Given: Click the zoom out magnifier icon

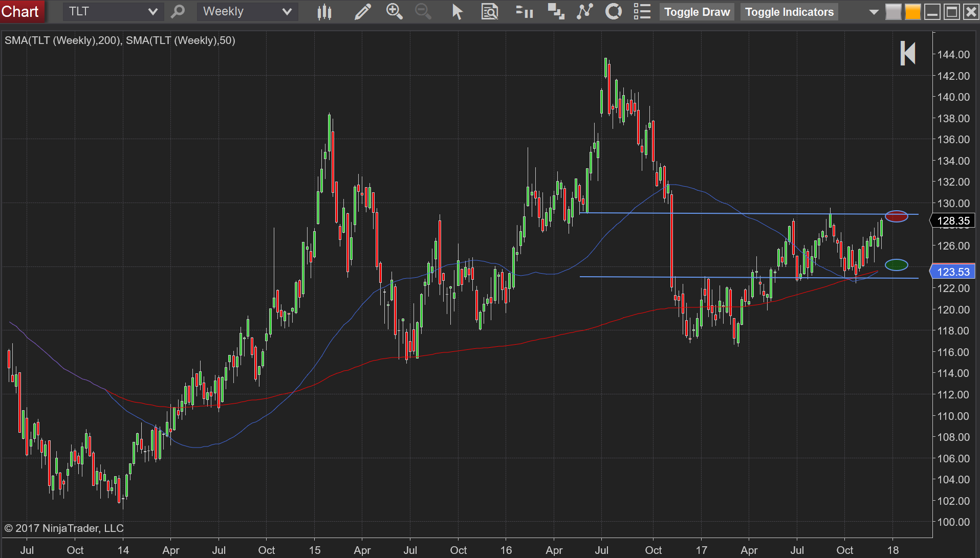Looking at the screenshot, I should pyautogui.click(x=423, y=11).
